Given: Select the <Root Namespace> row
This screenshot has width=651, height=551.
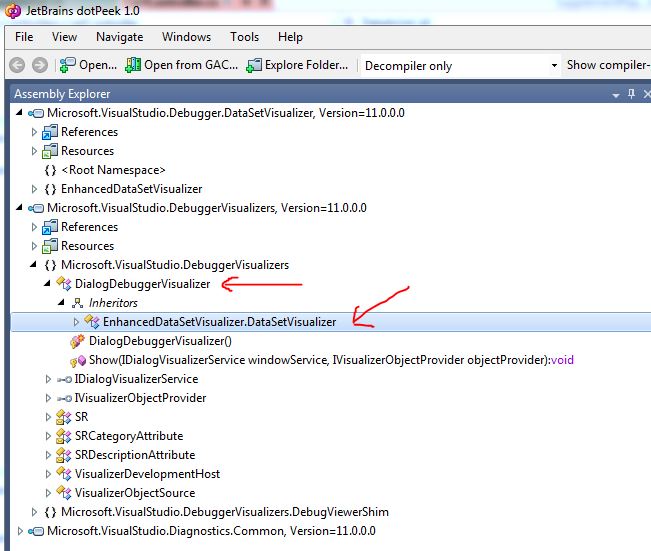Looking at the screenshot, I should 330,170.
